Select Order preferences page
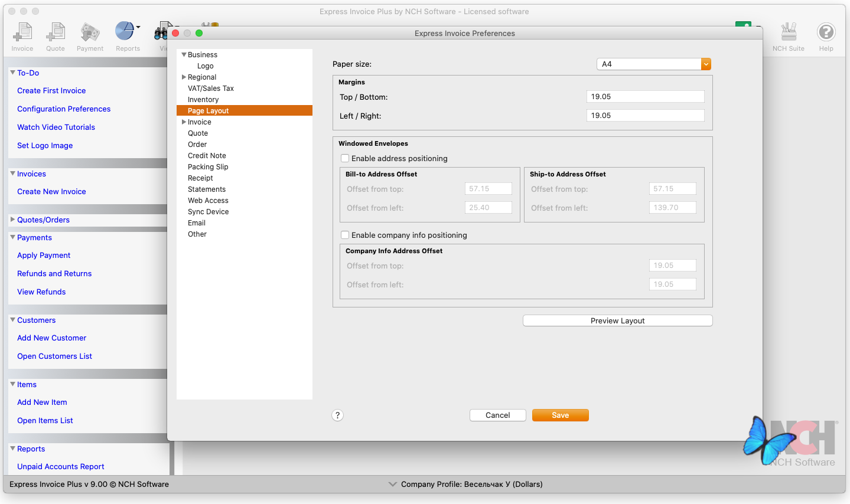850x504 pixels. (197, 145)
